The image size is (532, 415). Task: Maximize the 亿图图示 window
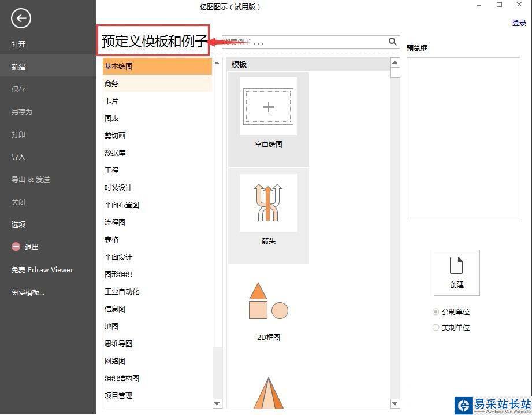click(x=499, y=5)
